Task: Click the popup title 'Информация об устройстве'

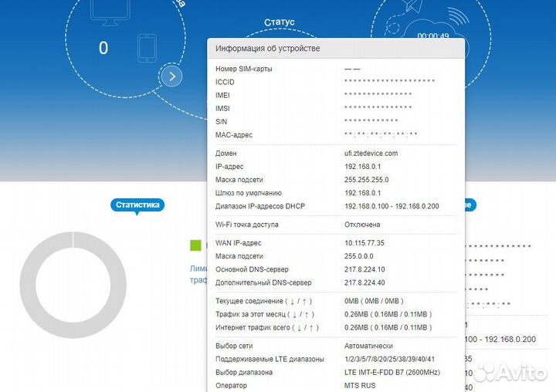Action: 268,48
